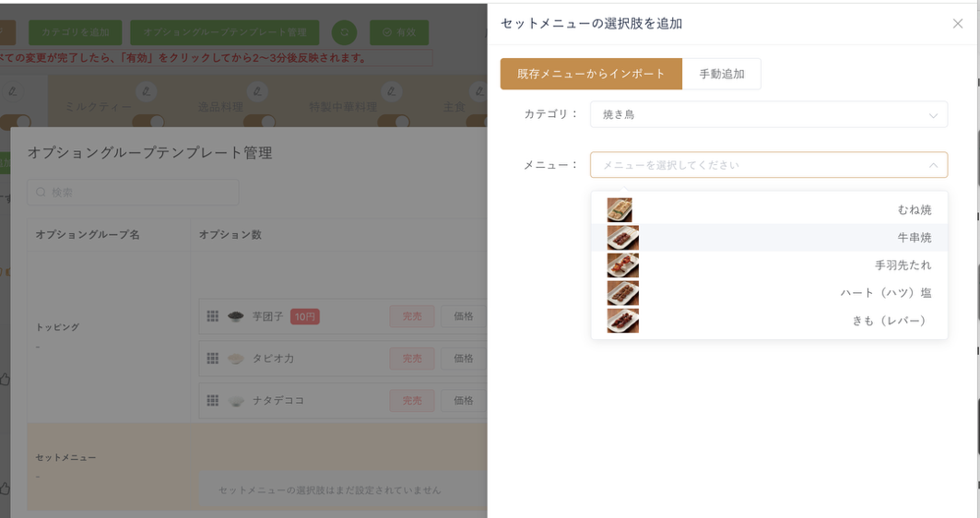
Task: Open オプショングループテンプレート管理 button
Action: (225, 32)
